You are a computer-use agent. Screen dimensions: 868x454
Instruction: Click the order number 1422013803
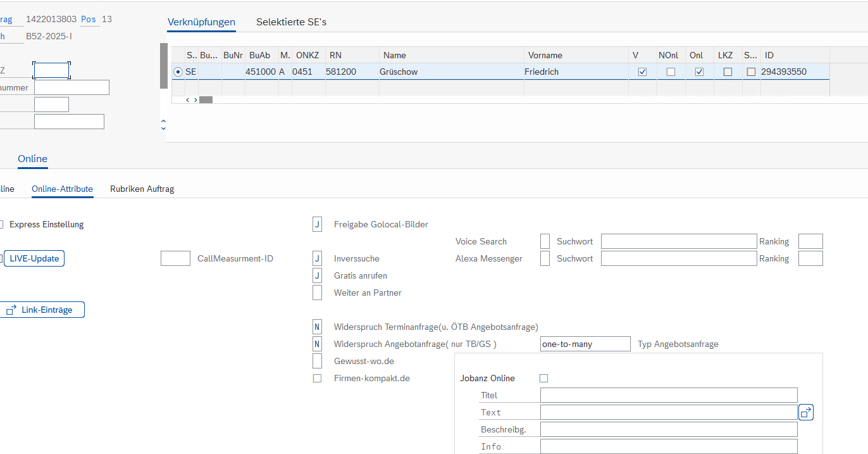tap(51, 20)
